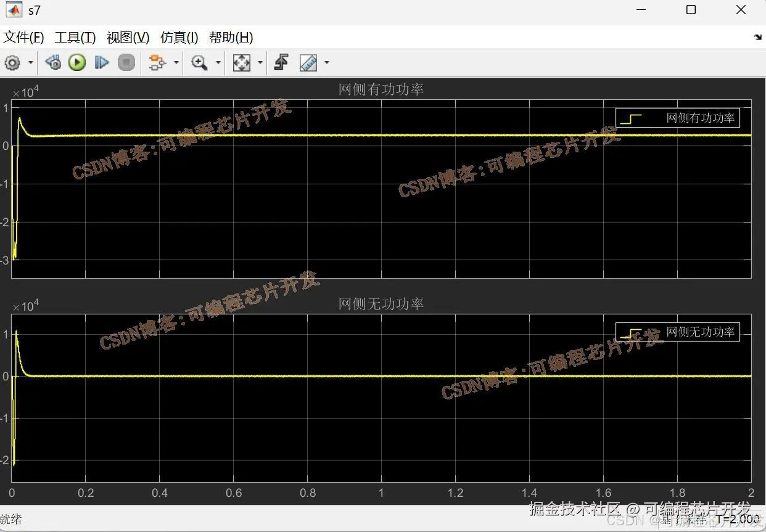Open the 帮助(H) menu

pos(231,38)
